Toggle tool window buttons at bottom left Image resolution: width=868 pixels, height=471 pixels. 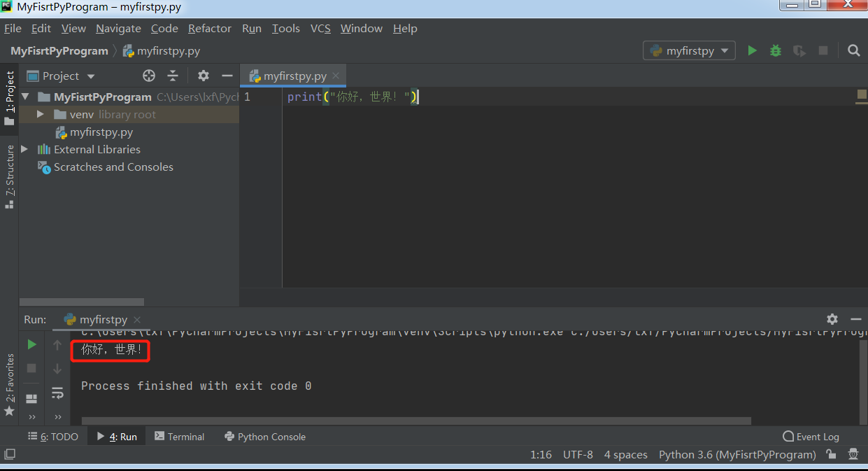click(9, 454)
